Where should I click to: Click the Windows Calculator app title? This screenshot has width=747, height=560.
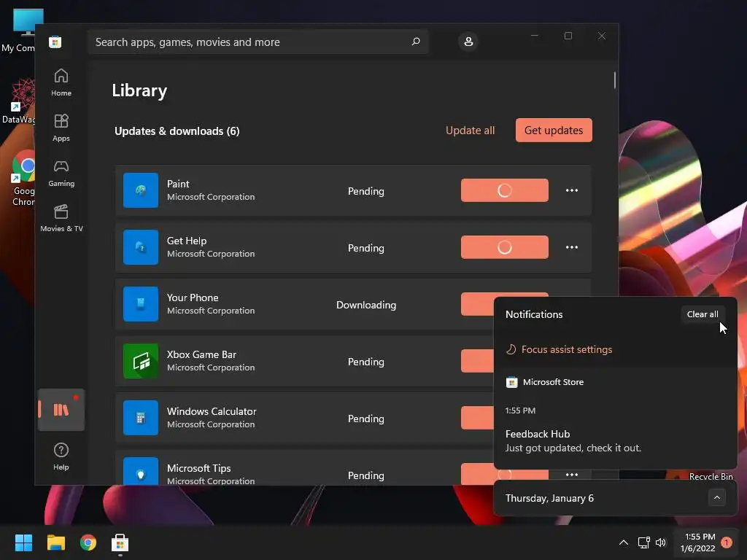coord(212,411)
